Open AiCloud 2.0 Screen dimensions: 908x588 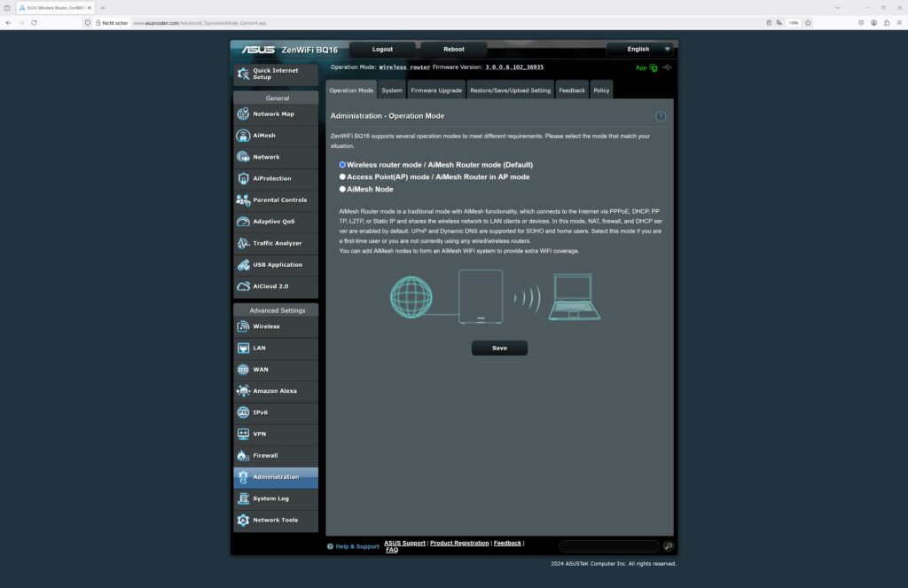[x=276, y=286]
